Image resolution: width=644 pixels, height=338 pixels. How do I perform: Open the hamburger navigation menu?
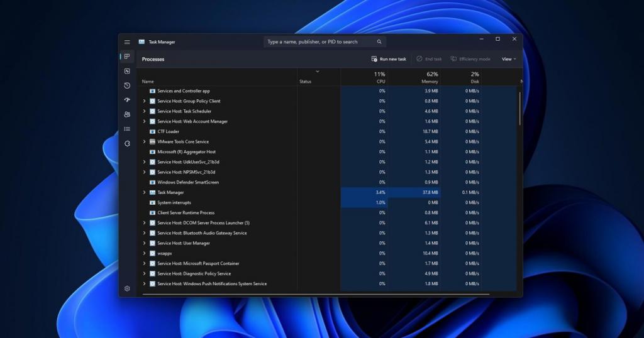(127, 42)
